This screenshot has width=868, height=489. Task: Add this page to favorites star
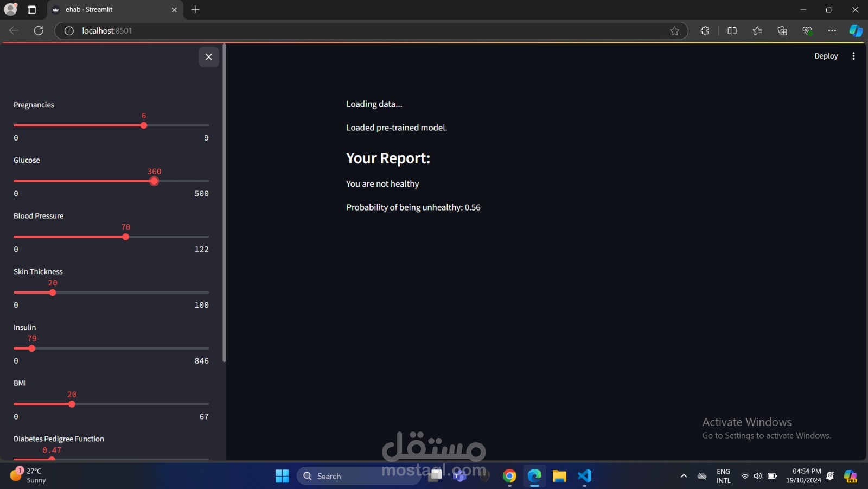pos(674,31)
